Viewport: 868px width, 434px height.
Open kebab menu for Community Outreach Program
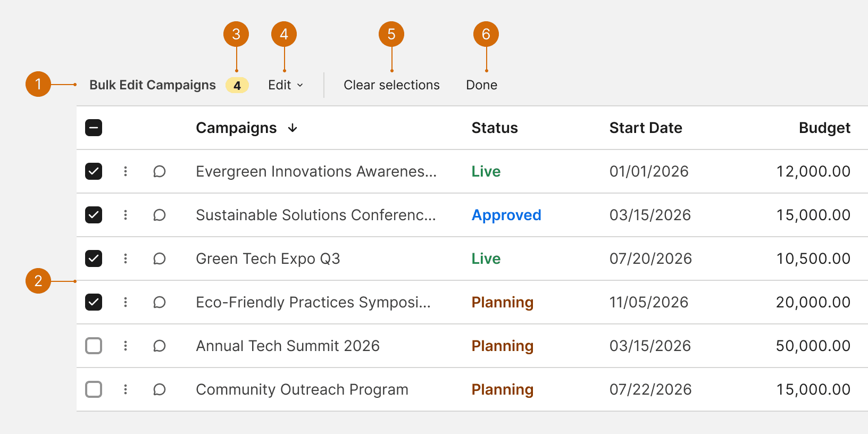pyautogui.click(x=126, y=389)
